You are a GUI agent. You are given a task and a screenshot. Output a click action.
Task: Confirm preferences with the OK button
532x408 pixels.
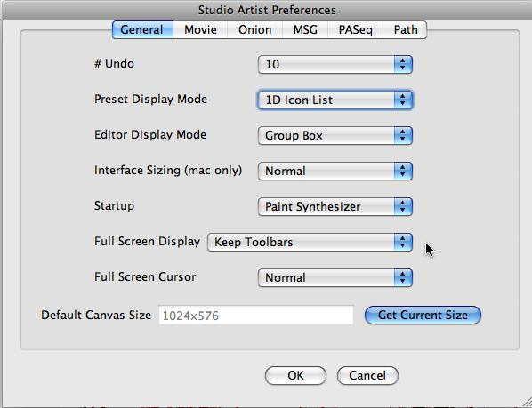295,375
